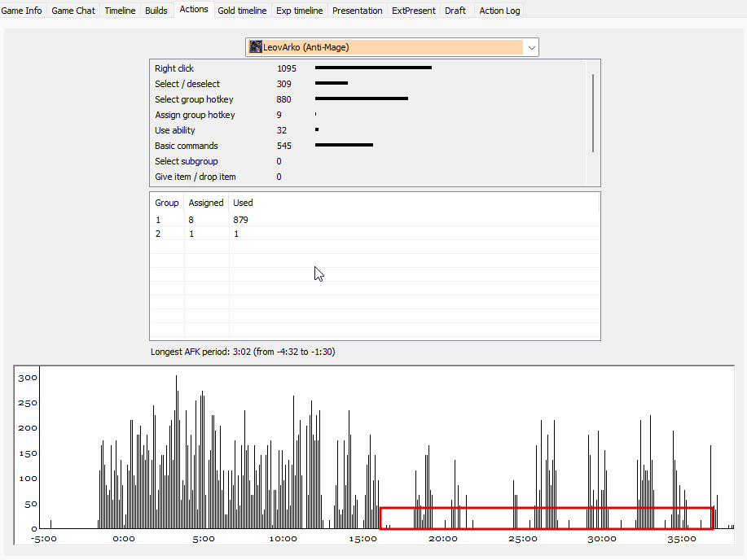Viewport: 747px width, 560px height.
Task: Click the Used column header
Action: [243, 203]
